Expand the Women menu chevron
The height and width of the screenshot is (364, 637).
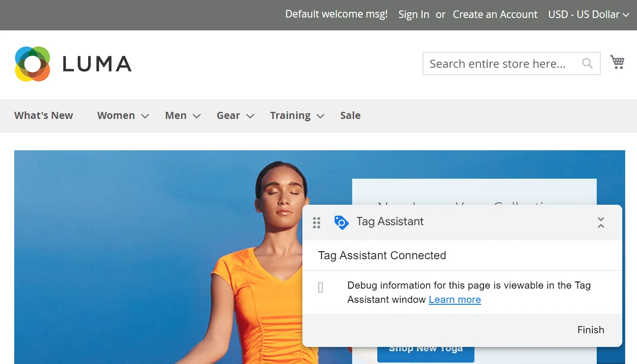click(x=146, y=116)
